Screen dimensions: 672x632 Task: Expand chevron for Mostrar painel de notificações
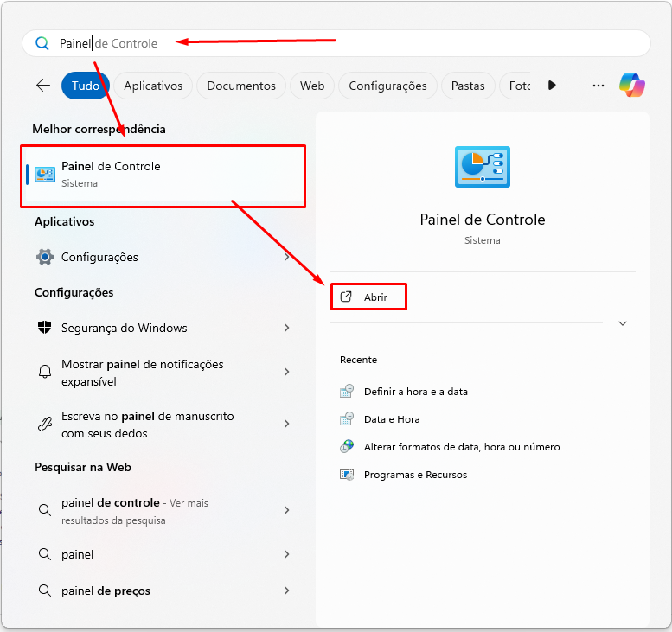[x=287, y=372]
